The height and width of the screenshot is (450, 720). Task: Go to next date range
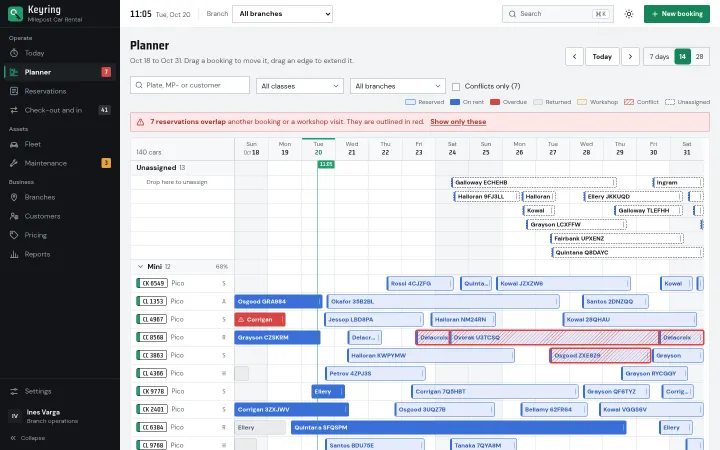(x=630, y=56)
